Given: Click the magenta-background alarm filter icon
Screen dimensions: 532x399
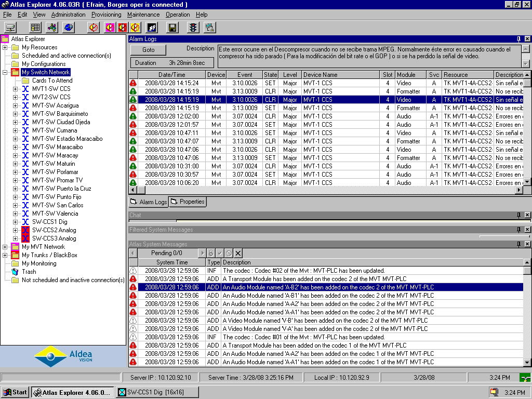Looking at the screenshot, I should click(x=110, y=28).
